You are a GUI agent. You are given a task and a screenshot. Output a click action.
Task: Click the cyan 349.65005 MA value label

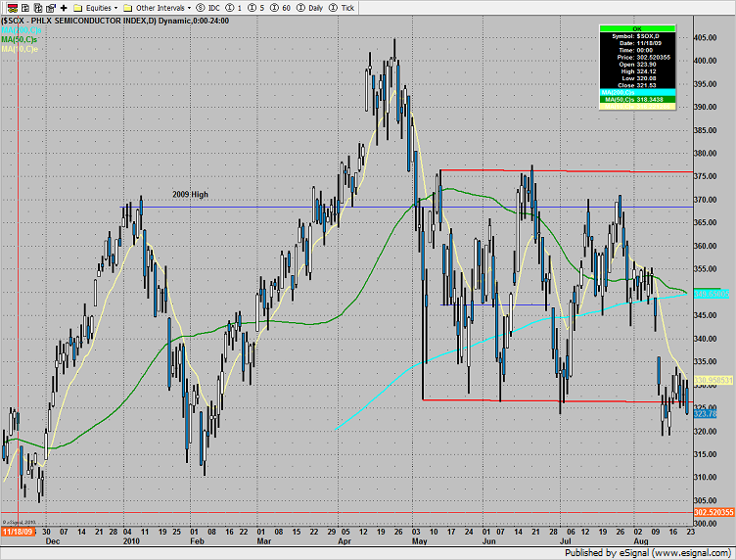click(x=712, y=294)
